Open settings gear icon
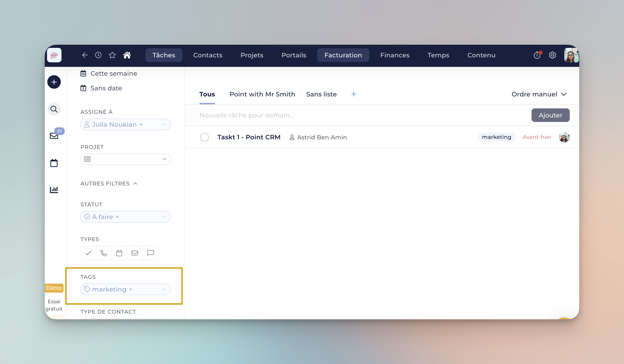This screenshot has height=364, width=624. [552, 55]
